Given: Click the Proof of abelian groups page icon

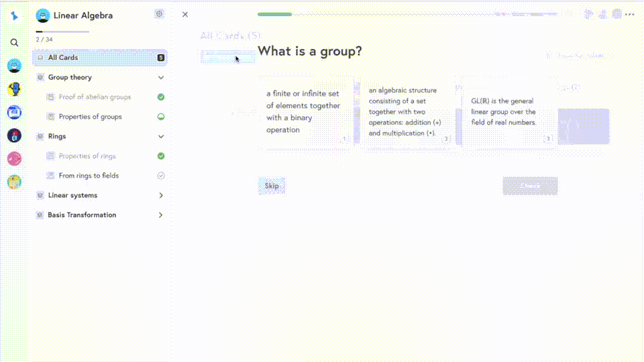Looking at the screenshot, I should point(50,97).
